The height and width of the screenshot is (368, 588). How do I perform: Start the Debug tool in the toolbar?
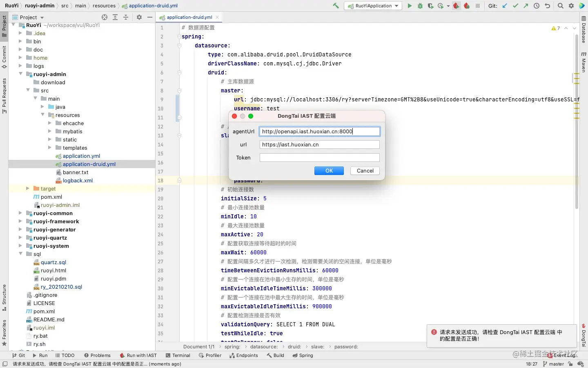[420, 6]
